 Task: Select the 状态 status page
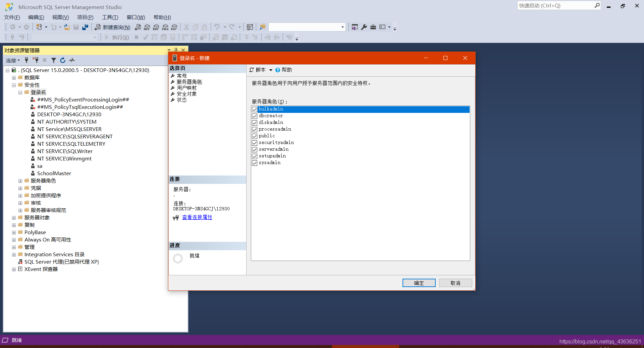(x=182, y=100)
